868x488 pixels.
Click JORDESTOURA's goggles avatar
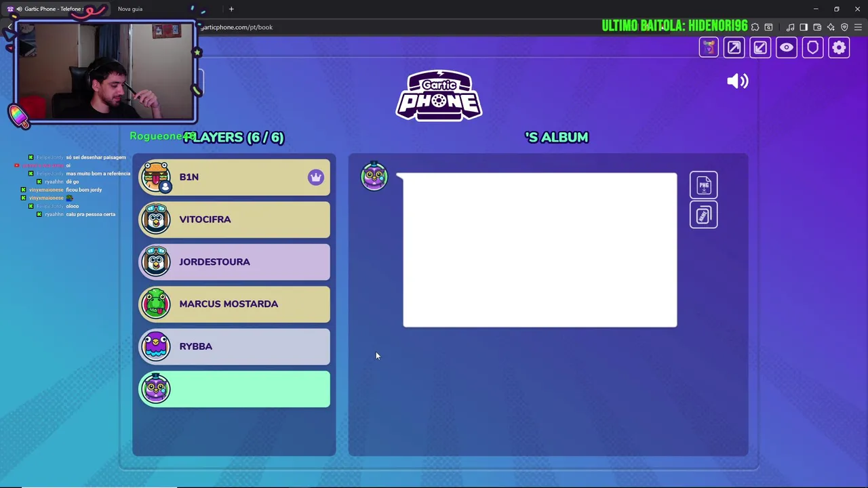pyautogui.click(x=156, y=262)
